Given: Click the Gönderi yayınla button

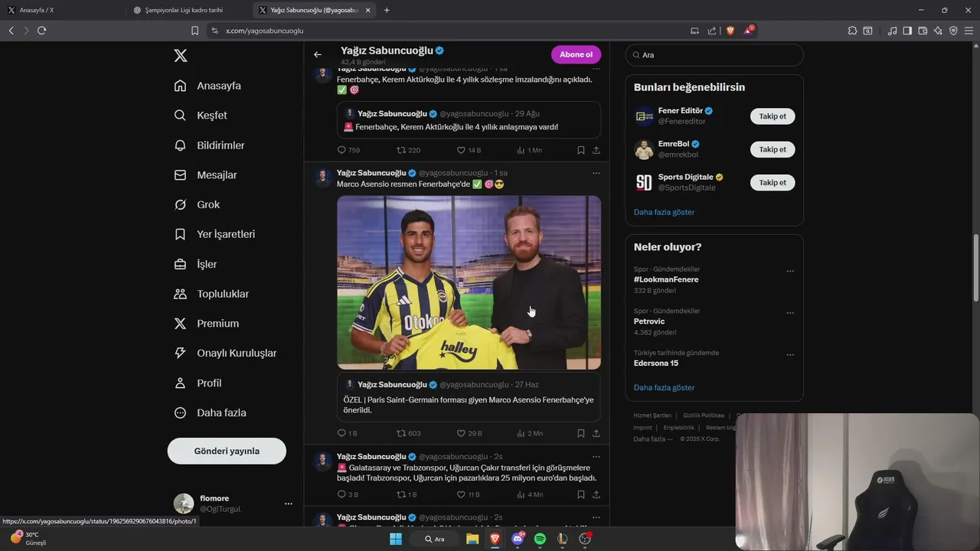Looking at the screenshot, I should coord(227,451).
